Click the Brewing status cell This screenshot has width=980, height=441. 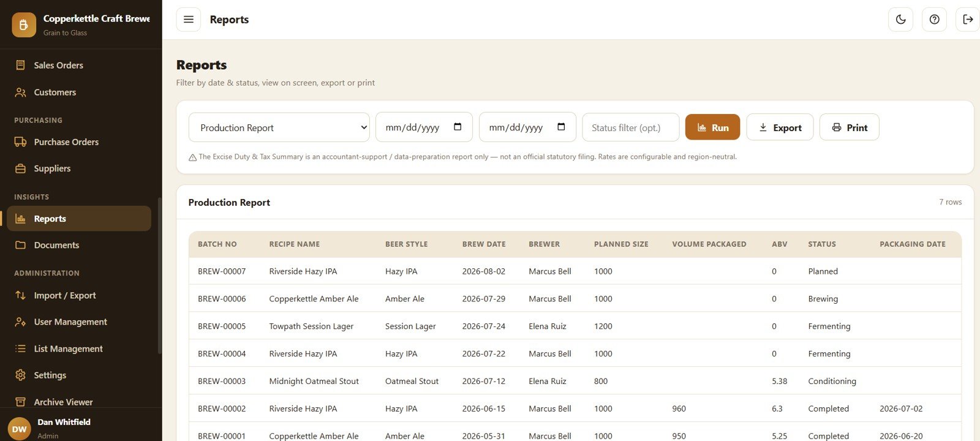click(823, 299)
